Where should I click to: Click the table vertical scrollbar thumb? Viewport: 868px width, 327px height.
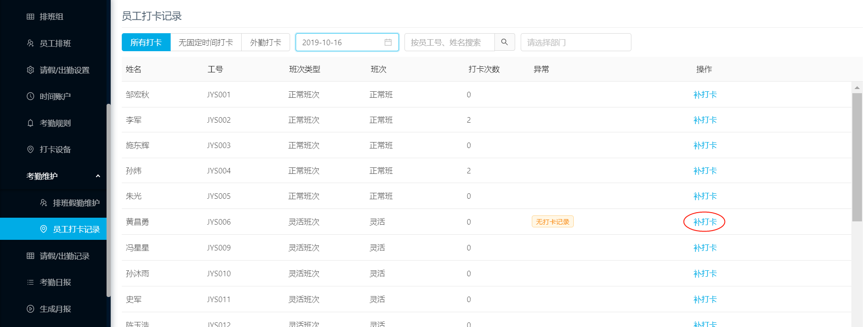(857, 157)
